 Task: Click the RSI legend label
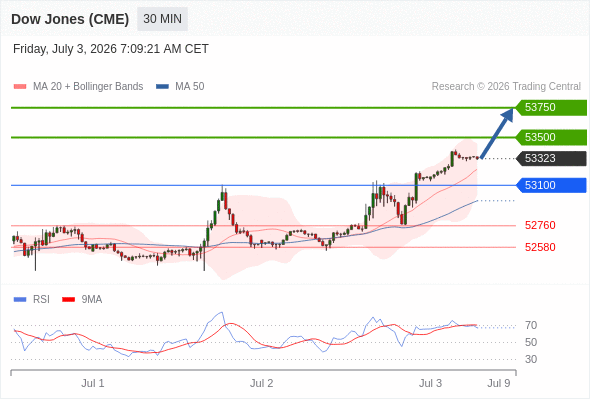(x=41, y=300)
